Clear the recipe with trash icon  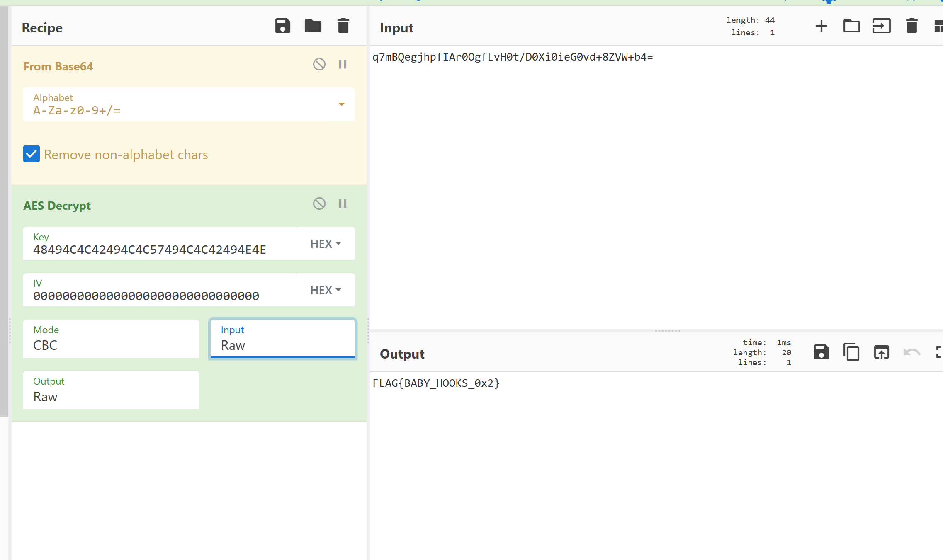pyautogui.click(x=343, y=26)
